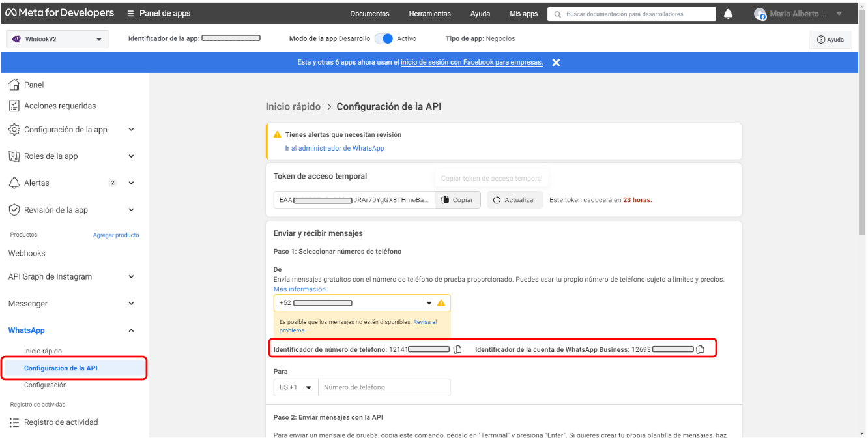Click the Actualizar token button
868x440 pixels.
click(x=514, y=200)
